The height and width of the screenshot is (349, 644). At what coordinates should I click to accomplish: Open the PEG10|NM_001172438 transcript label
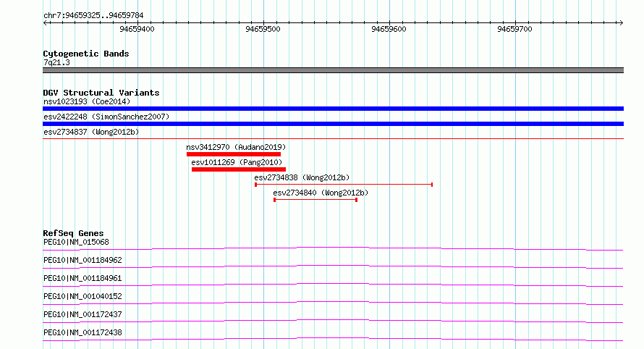coord(82,332)
